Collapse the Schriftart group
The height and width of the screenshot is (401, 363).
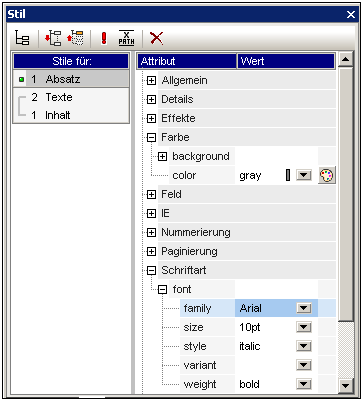coord(152,271)
